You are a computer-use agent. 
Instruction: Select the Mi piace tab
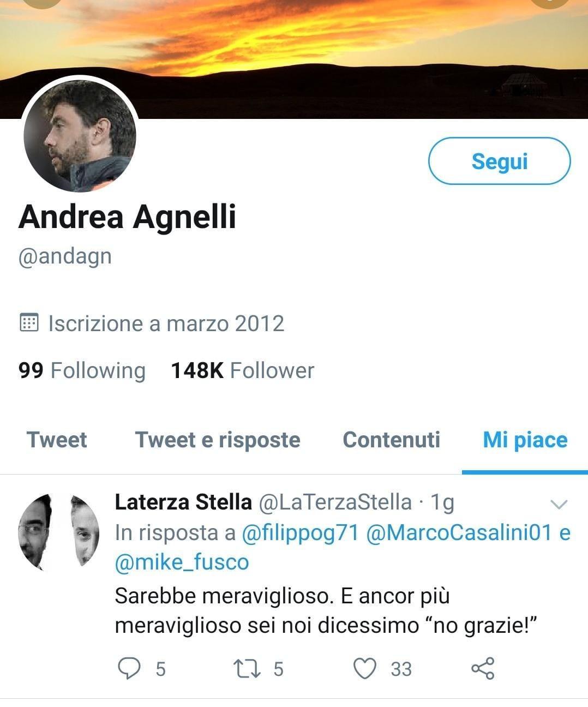click(525, 440)
